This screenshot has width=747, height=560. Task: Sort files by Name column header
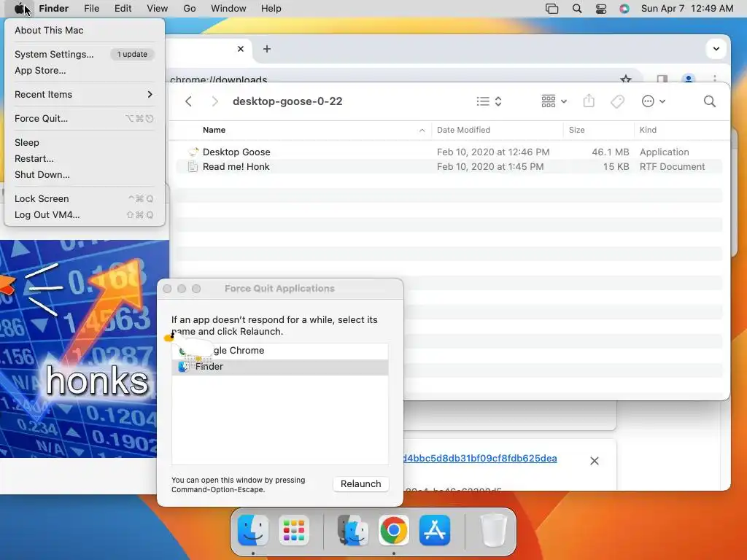(214, 130)
